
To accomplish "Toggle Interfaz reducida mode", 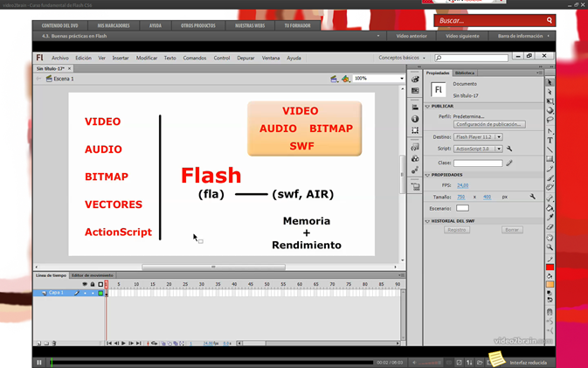I will 528,363.
